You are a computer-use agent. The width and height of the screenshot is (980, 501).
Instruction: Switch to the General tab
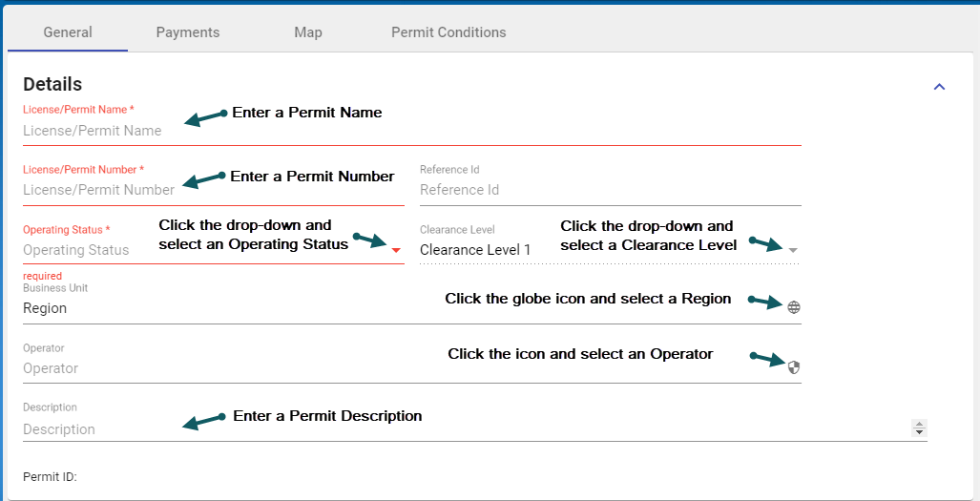pyautogui.click(x=68, y=32)
